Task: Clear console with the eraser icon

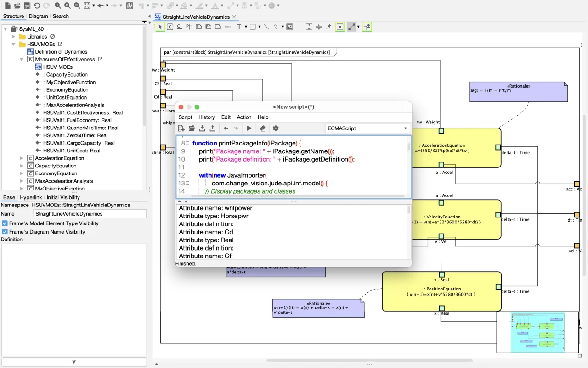Action: (262, 128)
